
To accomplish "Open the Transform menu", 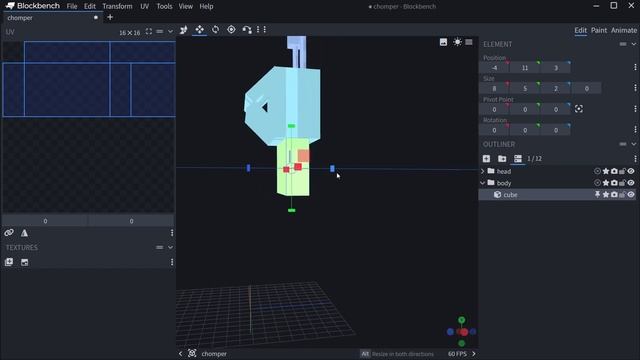I will [117, 6].
